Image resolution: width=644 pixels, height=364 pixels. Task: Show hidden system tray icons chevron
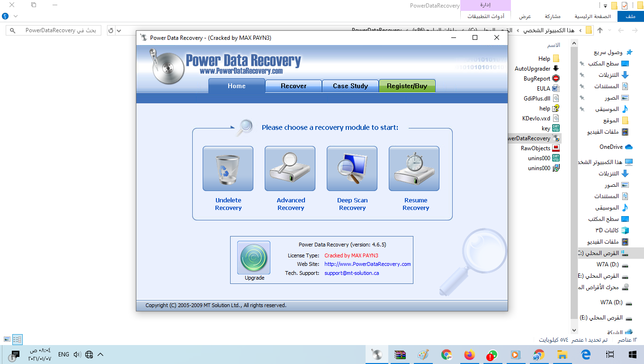tap(100, 355)
